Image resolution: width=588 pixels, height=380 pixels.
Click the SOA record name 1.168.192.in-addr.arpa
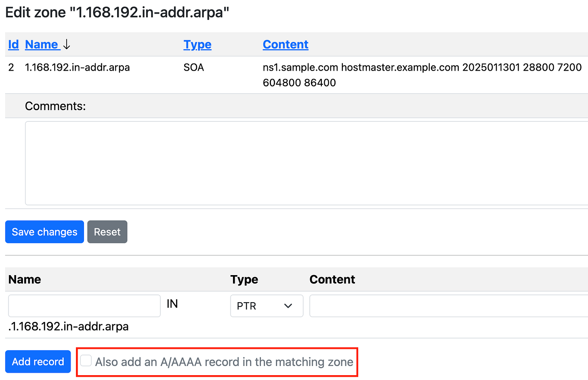click(x=77, y=67)
